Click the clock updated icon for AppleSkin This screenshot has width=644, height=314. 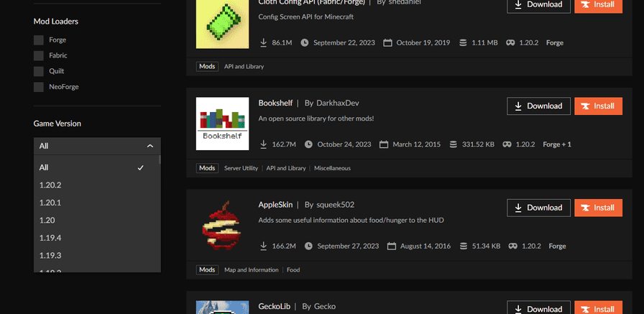tap(308, 246)
